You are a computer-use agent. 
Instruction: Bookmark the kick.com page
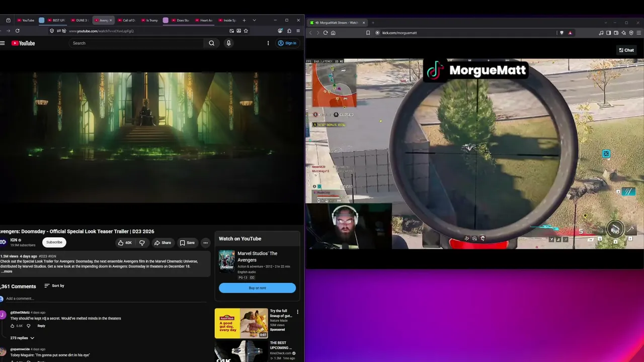click(x=368, y=33)
